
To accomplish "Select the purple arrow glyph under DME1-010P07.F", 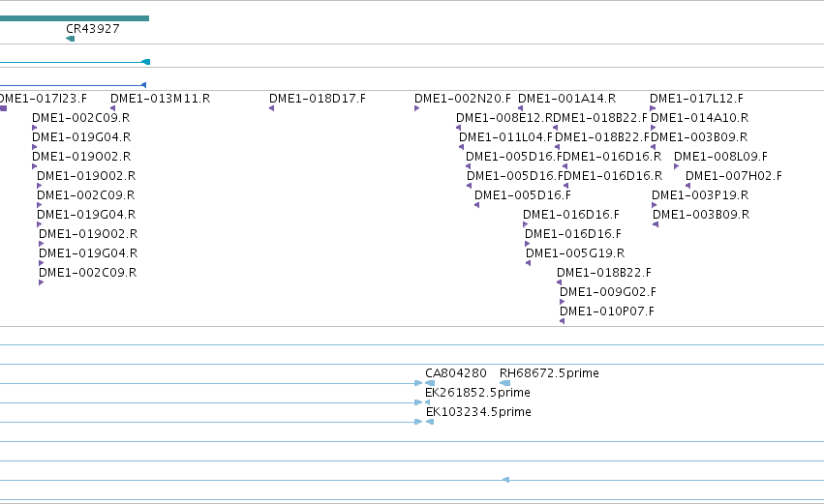I will pos(563,322).
